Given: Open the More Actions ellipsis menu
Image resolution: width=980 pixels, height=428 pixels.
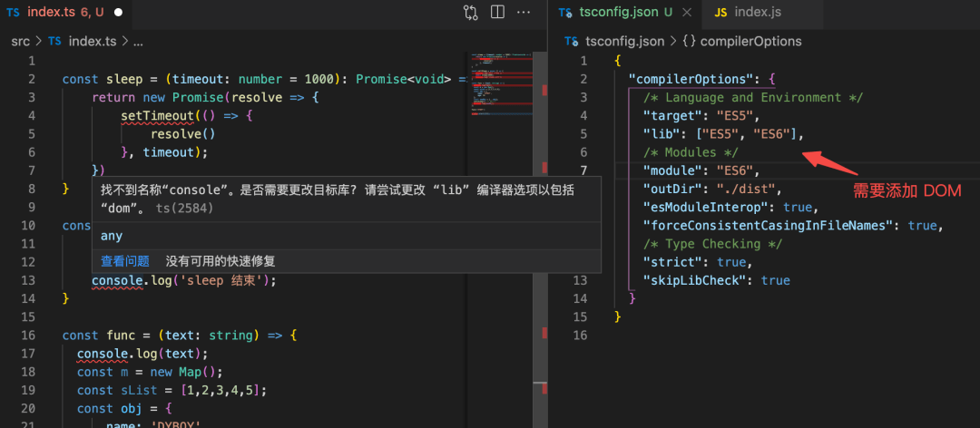Looking at the screenshot, I should click(x=524, y=12).
